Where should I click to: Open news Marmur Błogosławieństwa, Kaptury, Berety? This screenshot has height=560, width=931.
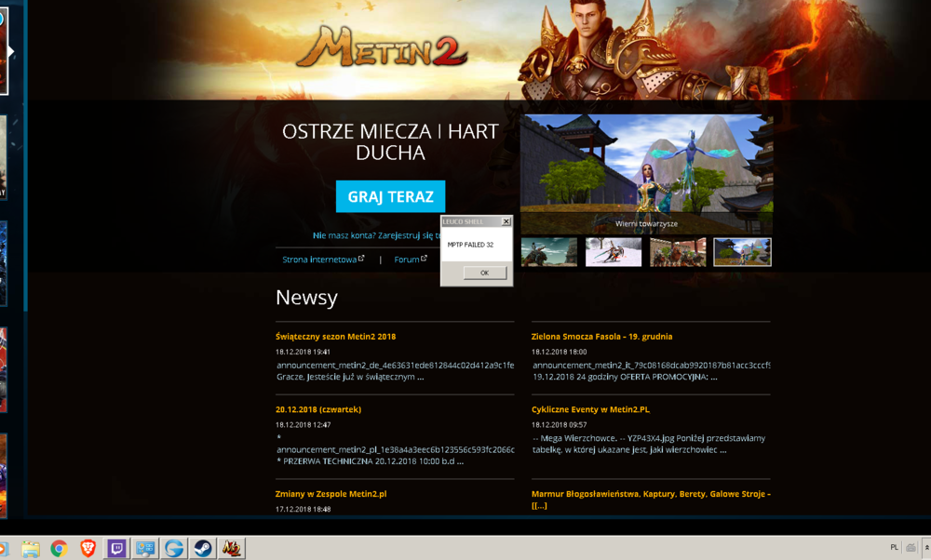click(x=651, y=500)
